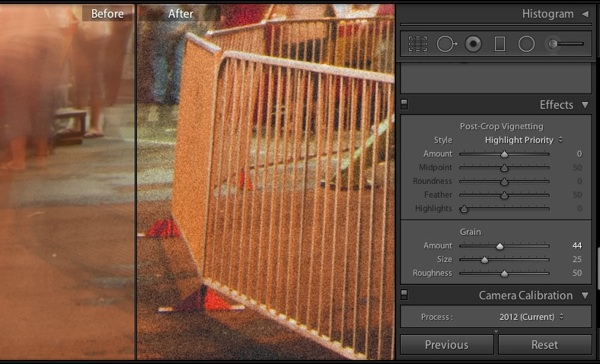The height and width of the screenshot is (364, 600).
Task: Open the vignetting Style dropdown
Action: tap(523, 140)
